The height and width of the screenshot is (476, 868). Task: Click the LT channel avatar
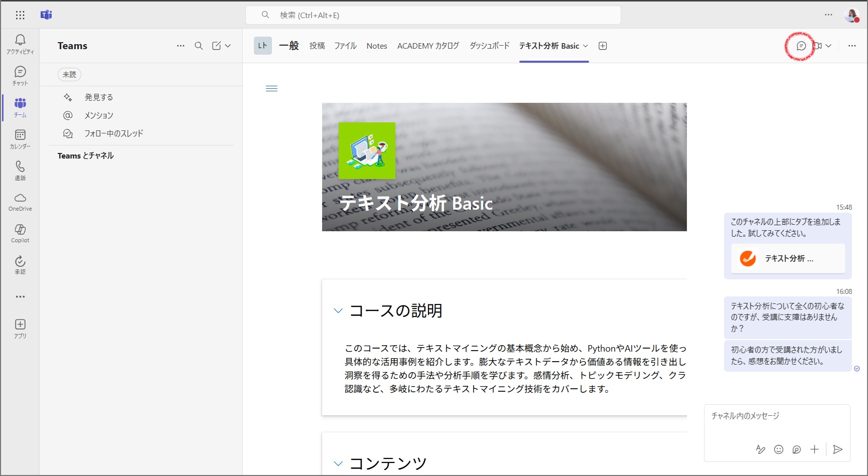point(262,46)
